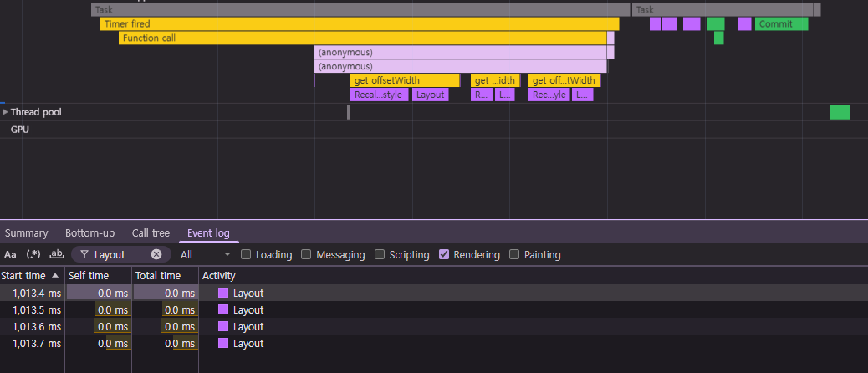868x373 pixels.
Task: Select the Timer fired event bar
Action: [x=360, y=23]
